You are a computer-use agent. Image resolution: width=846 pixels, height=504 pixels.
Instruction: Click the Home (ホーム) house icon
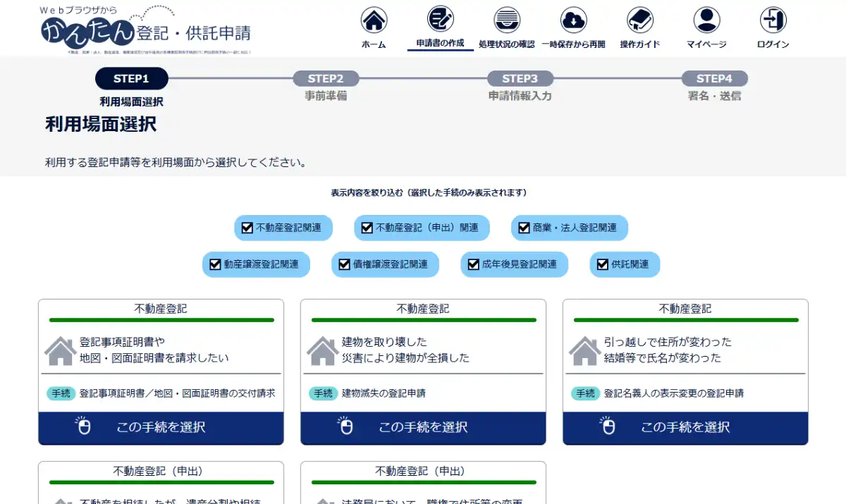click(x=374, y=20)
